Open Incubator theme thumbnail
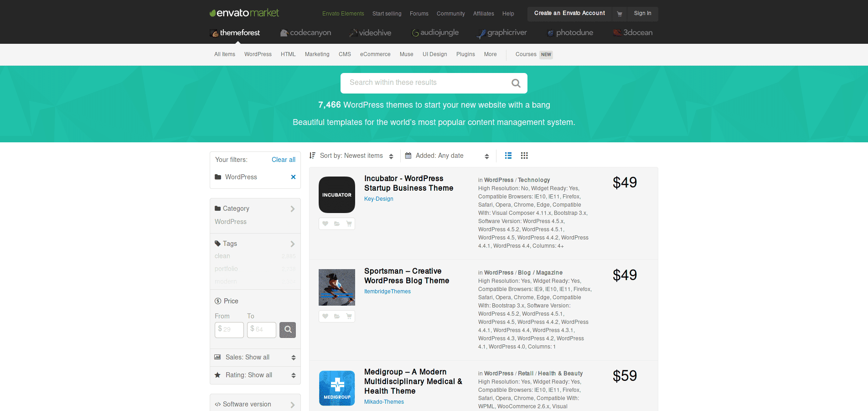 (x=337, y=195)
